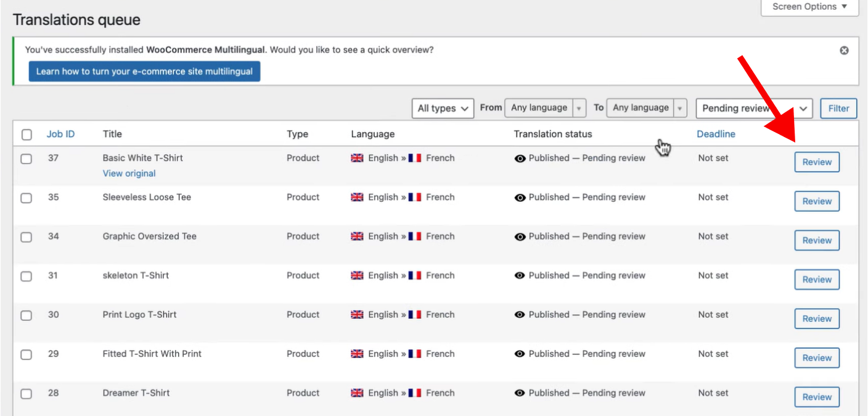Image resolution: width=868 pixels, height=416 pixels.
Task: Click eye icon in Graphic Oversized Tee row
Action: [520, 237]
